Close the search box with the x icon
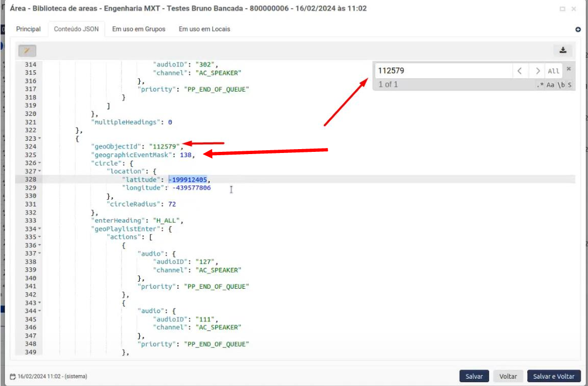This screenshot has width=588, height=386. coord(568,69)
